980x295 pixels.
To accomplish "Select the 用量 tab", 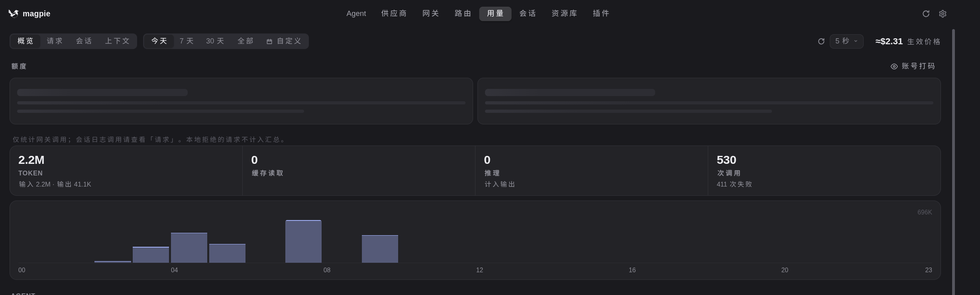I will point(495,14).
